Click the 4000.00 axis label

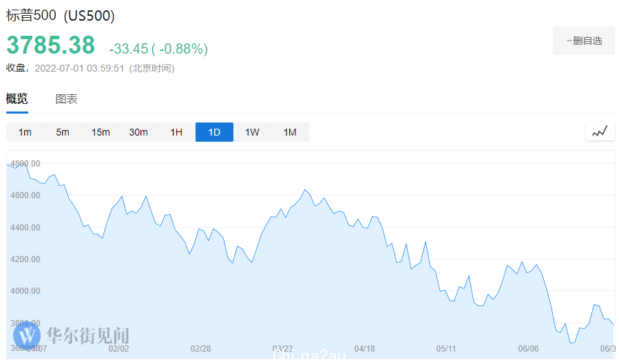pyautogui.click(x=25, y=290)
